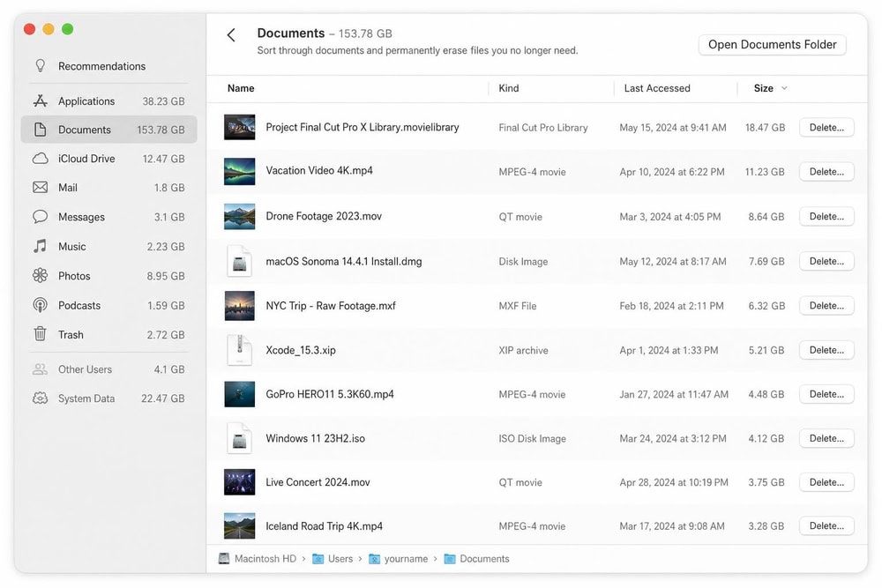The image size is (882, 588).
Task: Click the Macintosh HD path bar label
Action: 265,559
